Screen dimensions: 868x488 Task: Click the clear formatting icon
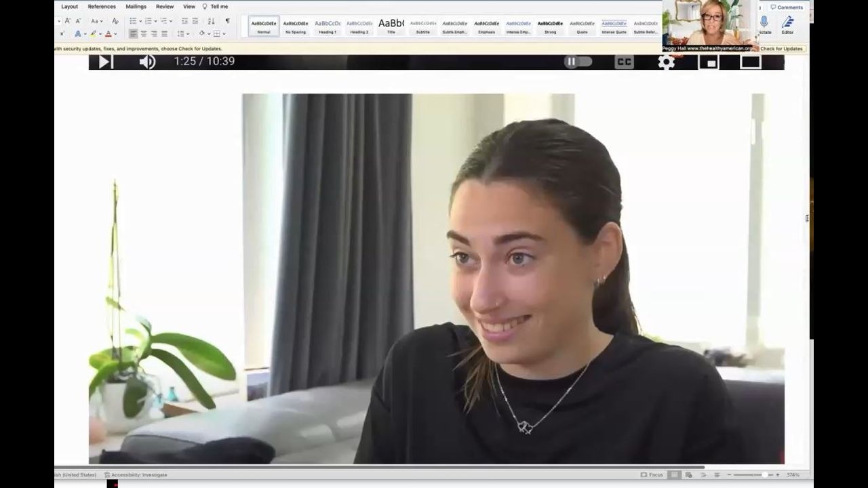coord(115,21)
